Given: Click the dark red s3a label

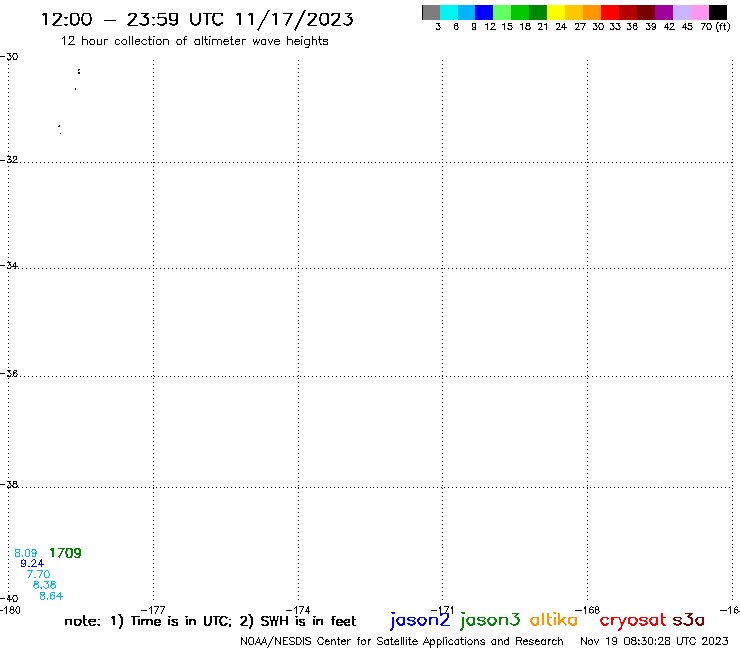Looking at the screenshot, I should pos(689,621).
